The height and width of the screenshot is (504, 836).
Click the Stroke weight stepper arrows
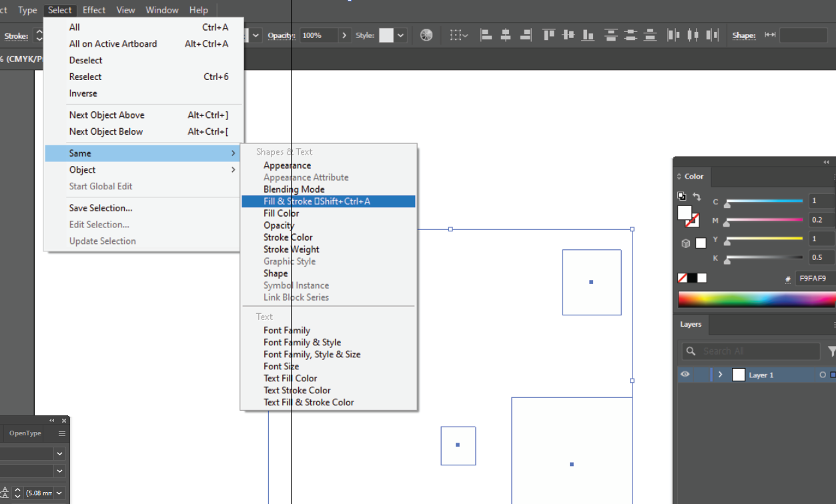point(39,35)
